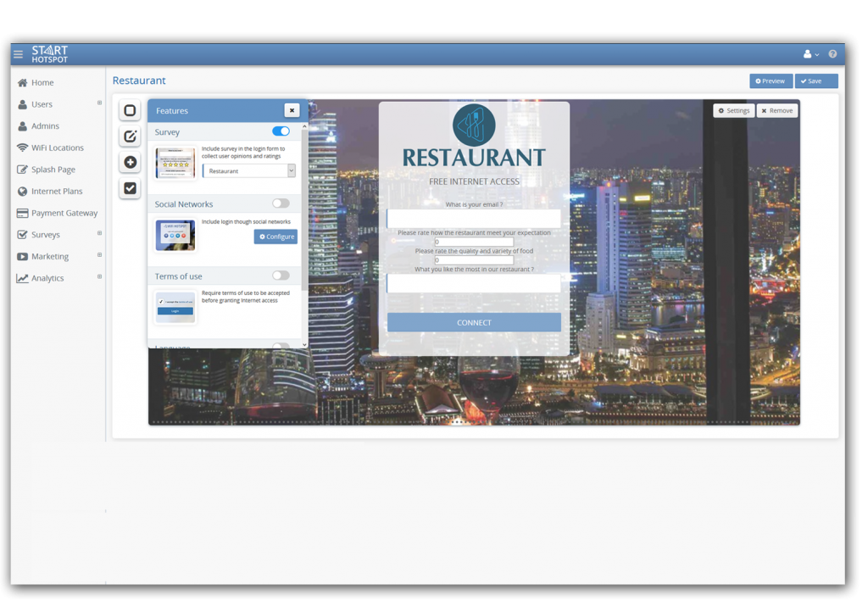868x607 pixels.
Task: Select the checkbox features tool
Action: (130, 188)
